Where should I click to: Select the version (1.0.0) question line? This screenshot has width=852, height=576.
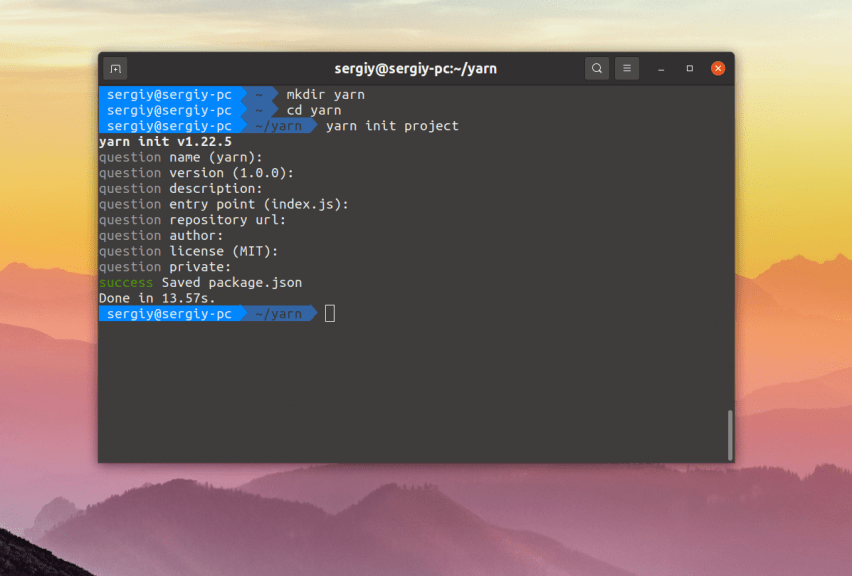pos(195,172)
